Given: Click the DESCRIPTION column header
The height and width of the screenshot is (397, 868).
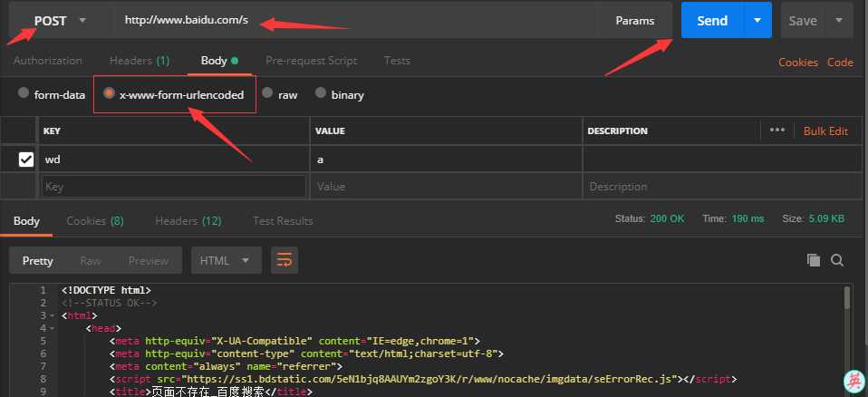Looking at the screenshot, I should coord(617,131).
